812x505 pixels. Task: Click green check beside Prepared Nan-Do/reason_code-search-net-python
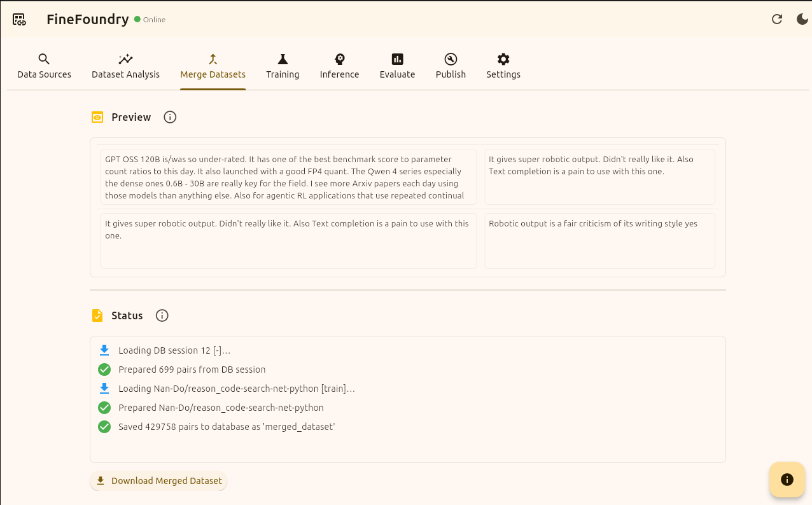104,408
